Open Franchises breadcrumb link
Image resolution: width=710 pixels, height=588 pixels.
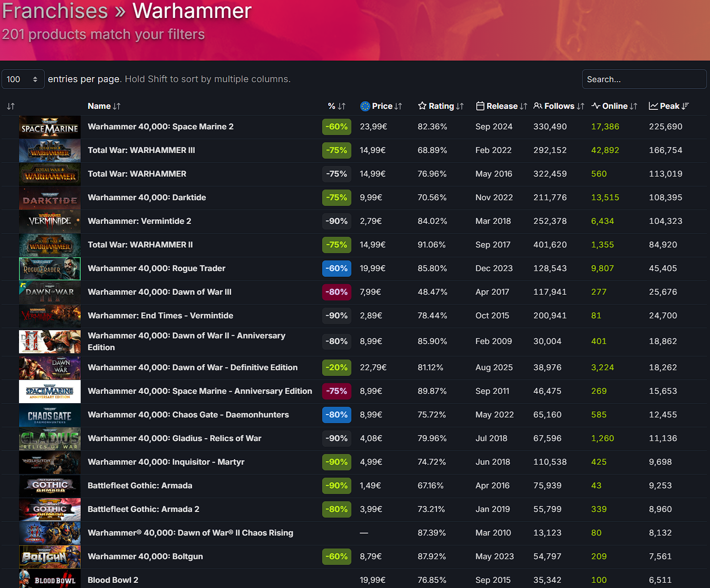55,11
